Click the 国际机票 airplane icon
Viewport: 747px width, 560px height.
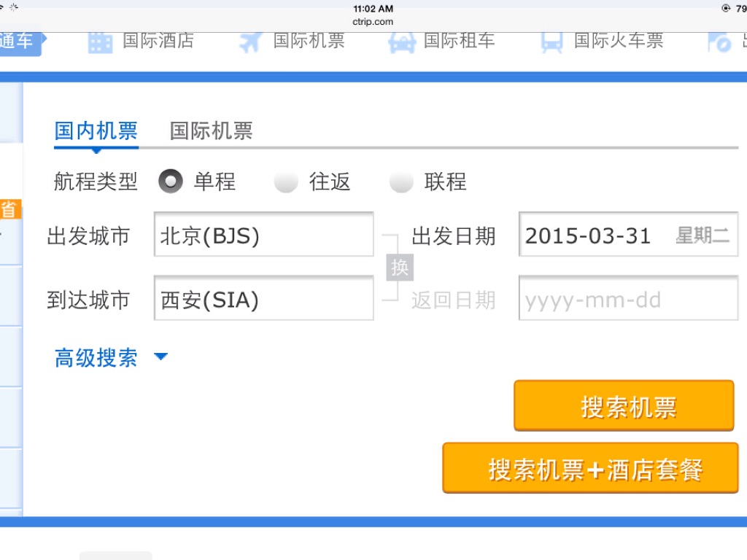250,42
